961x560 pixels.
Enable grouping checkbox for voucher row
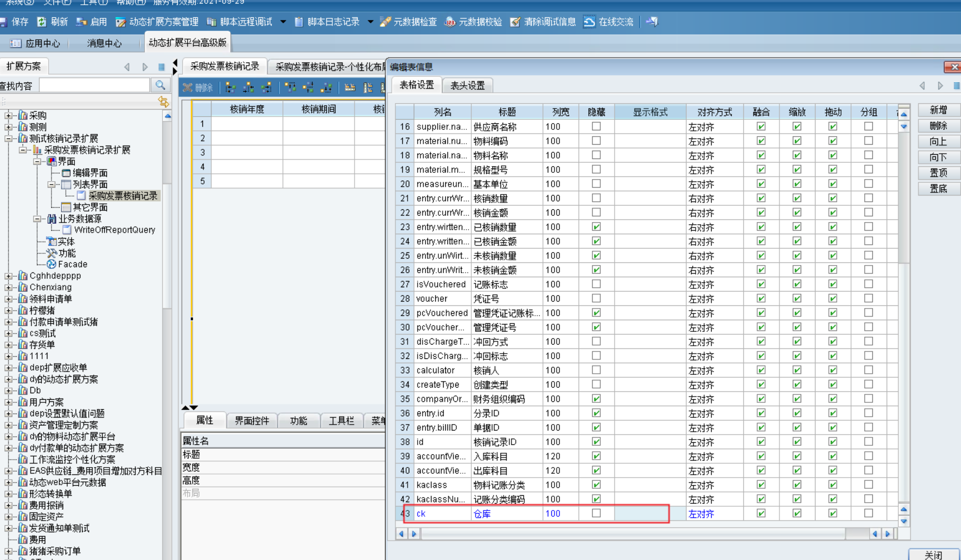[868, 298]
